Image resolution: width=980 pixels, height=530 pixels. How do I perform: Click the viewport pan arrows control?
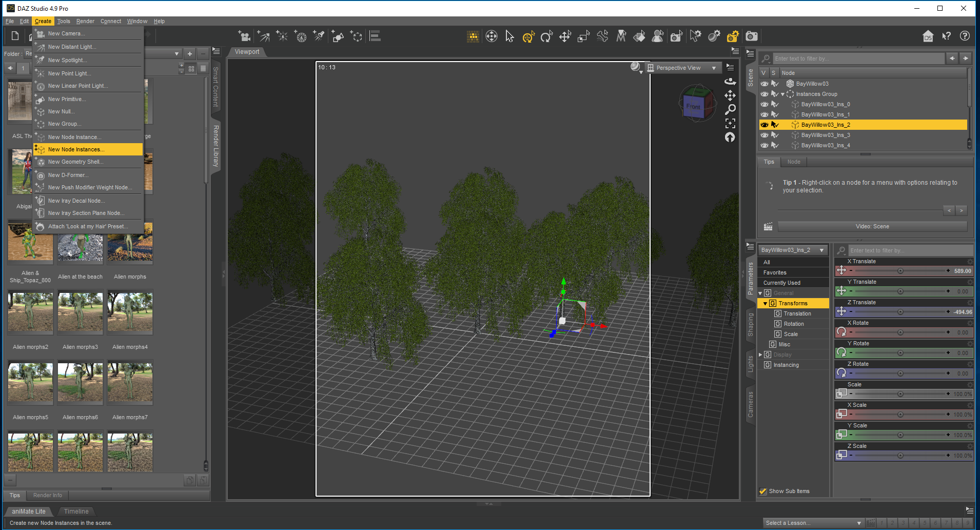(730, 95)
